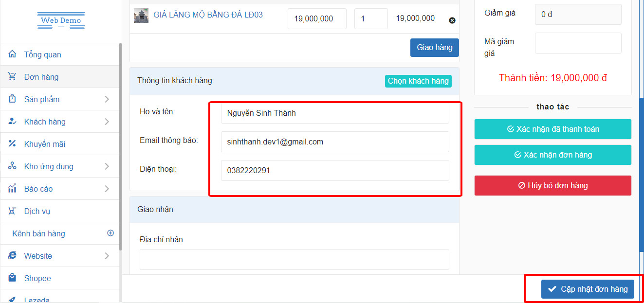This screenshot has height=303, width=644.
Task: Expand the Báo cáo menu chevron
Action: [107, 189]
